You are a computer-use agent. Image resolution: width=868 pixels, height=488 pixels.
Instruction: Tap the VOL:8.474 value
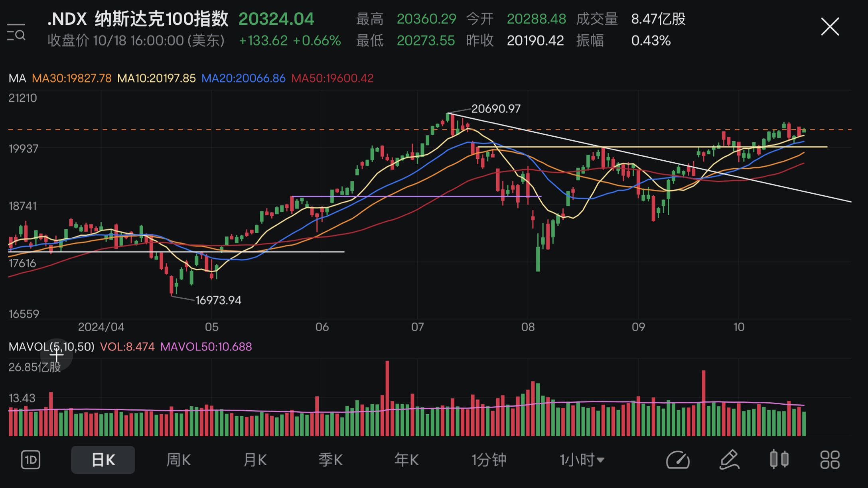(127, 347)
